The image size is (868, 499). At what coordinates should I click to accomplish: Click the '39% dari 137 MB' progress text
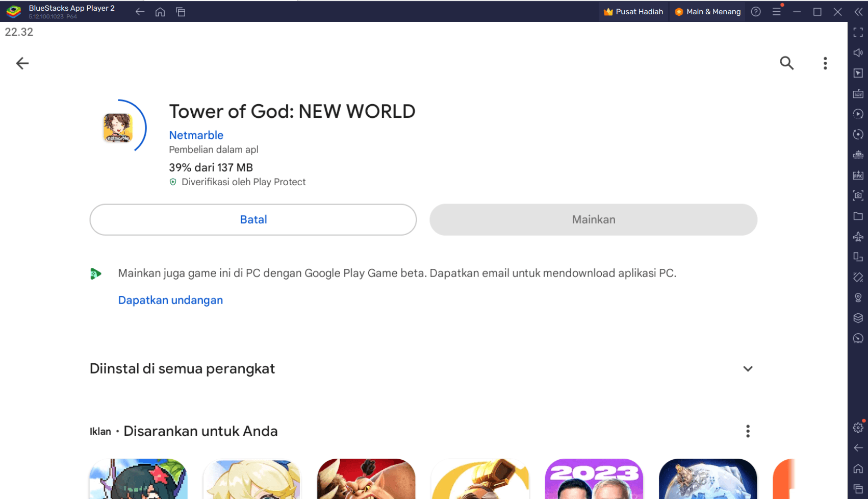[211, 167]
